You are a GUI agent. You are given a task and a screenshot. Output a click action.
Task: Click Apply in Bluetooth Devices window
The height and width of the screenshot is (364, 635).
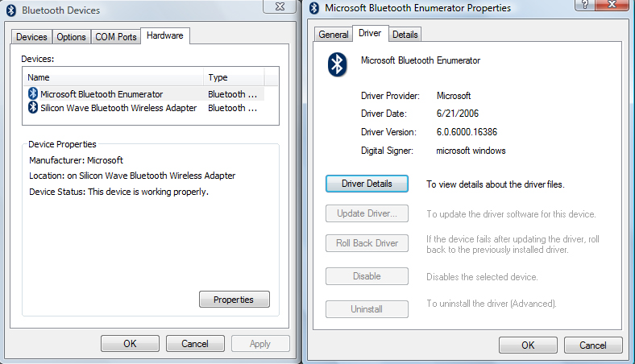point(260,344)
